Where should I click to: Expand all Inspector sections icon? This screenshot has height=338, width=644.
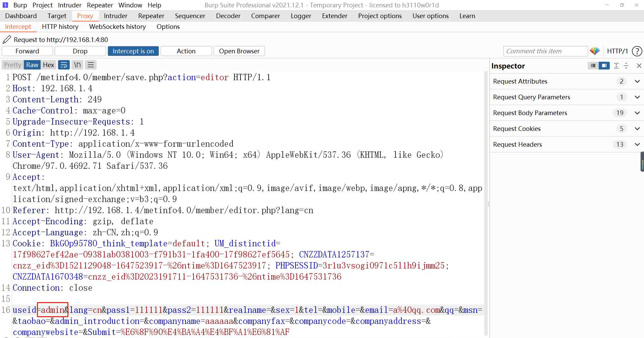(616, 66)
